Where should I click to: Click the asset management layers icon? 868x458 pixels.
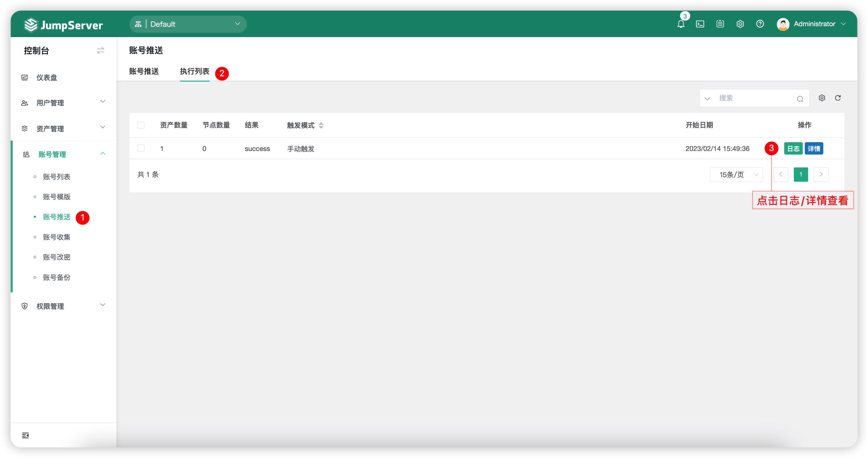click(25, 129)
